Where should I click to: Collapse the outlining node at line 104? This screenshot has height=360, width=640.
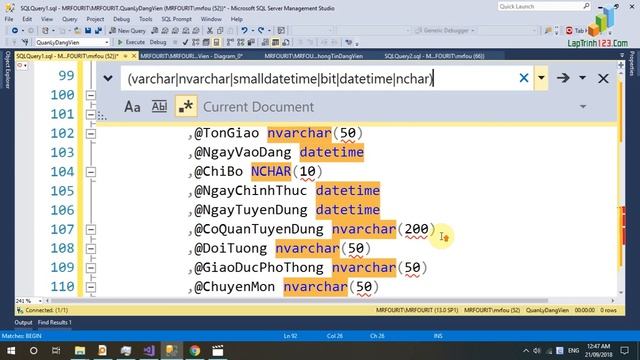(x=91, y=172)
